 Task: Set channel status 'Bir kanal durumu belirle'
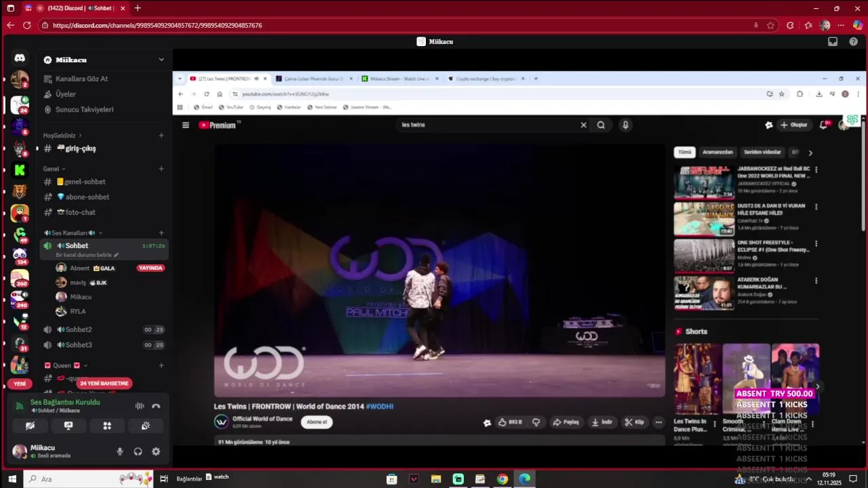click(87, 255)
